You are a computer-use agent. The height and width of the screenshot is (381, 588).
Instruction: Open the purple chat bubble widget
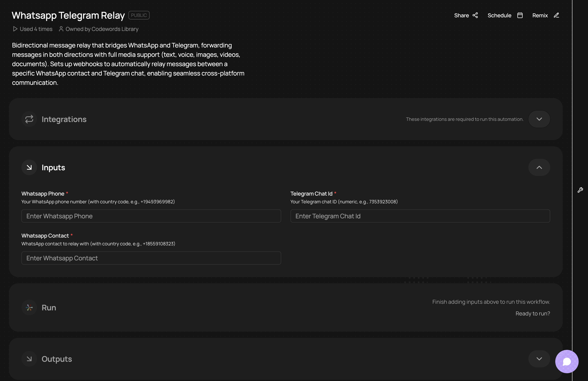pyautogui.click(x=567, y=362)
